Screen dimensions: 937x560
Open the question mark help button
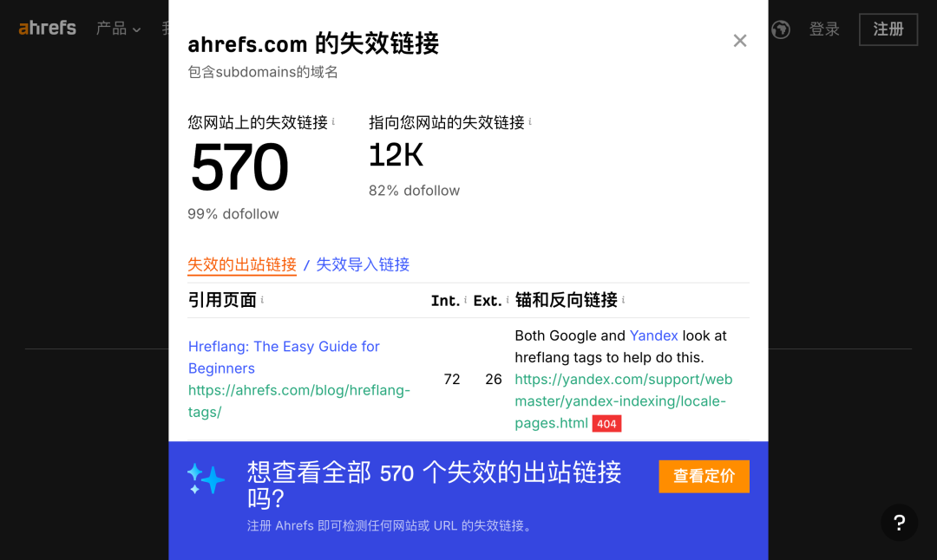pyautogui.click(x=899, y=523)
